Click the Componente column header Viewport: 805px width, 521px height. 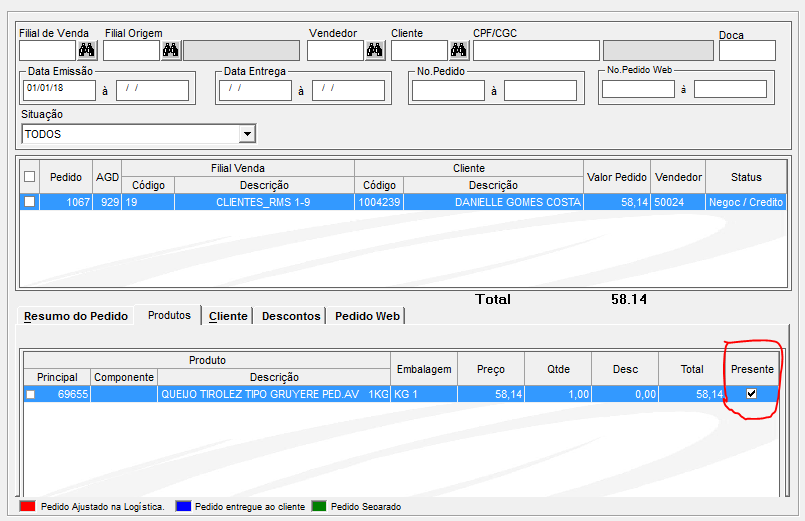[124, 377]
